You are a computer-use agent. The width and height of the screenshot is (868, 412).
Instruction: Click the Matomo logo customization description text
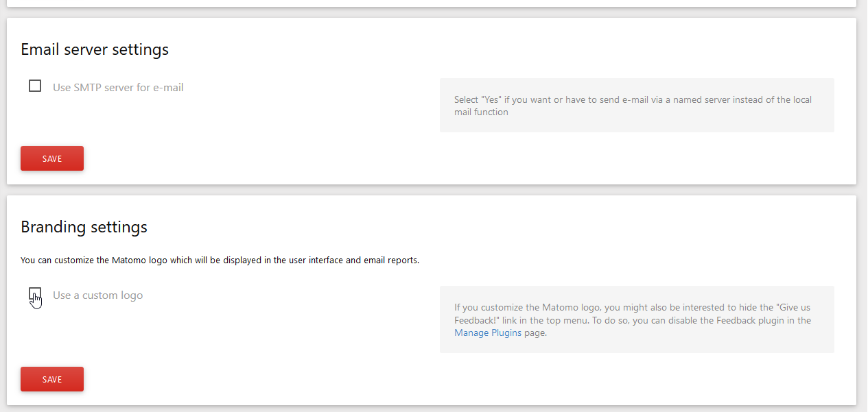tap(220, 260)
